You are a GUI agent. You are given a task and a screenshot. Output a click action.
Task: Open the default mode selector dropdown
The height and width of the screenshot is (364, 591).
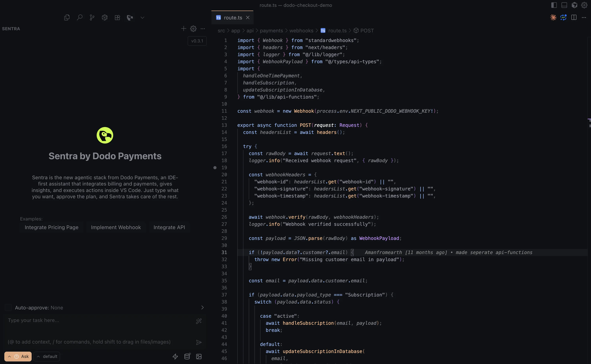(47, 356)
